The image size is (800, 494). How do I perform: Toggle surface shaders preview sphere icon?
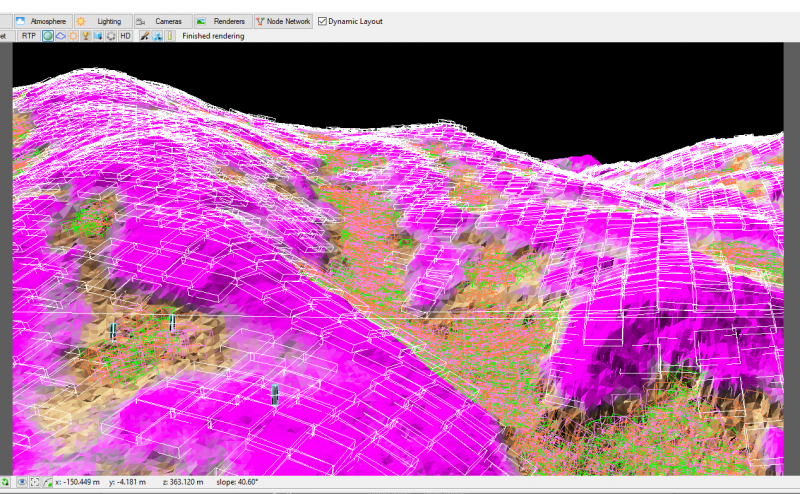pyautogui.click(x=48, y=36)
